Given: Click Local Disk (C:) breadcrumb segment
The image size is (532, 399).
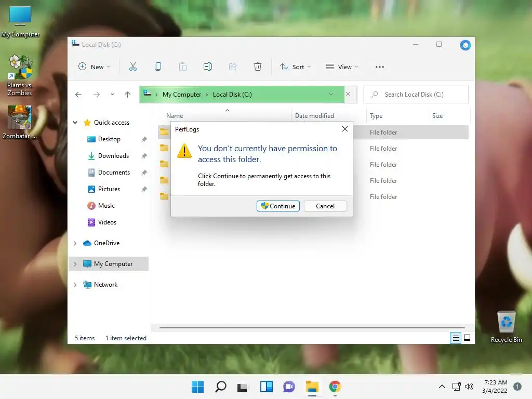Looking at the screenshot, I should 232,95.
